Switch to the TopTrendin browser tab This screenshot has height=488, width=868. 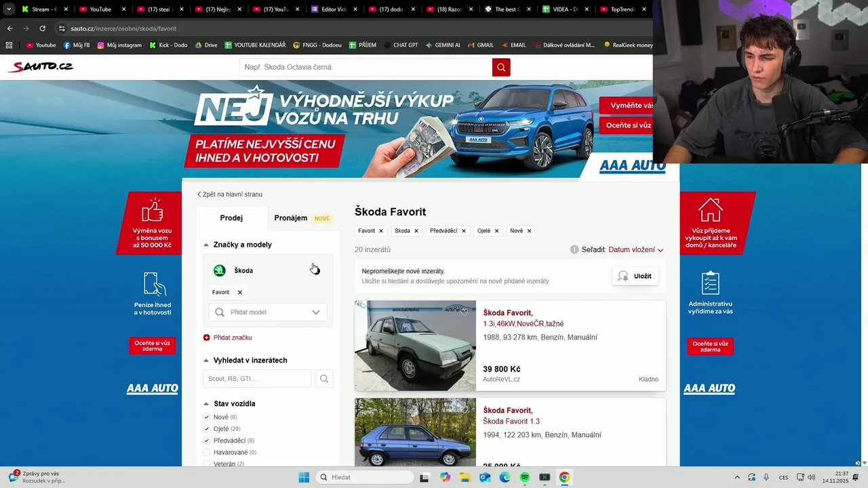coord(622,9)
